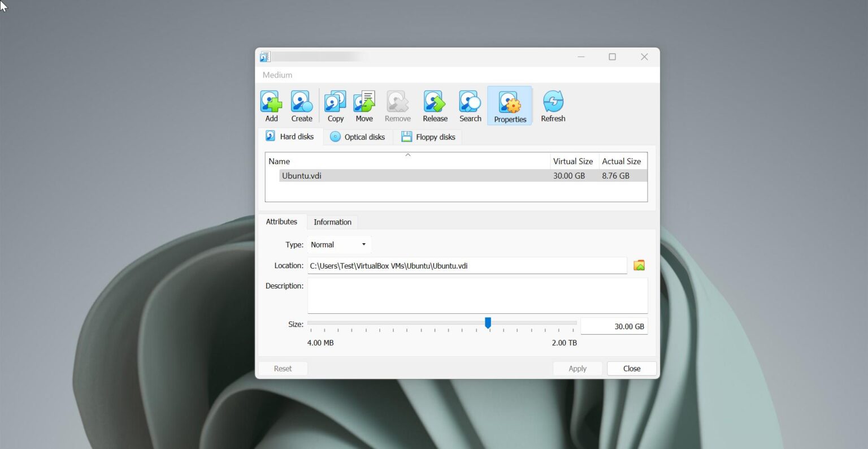This screenshot has height=449, width=868.
Task: Collapse the Name column sort arrow
Action: pos(407,154)
